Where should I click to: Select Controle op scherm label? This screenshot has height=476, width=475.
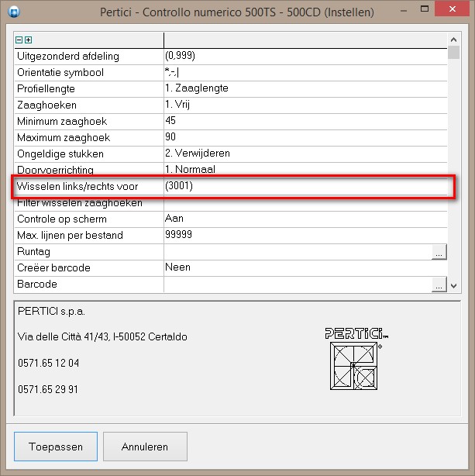(62, 219)
